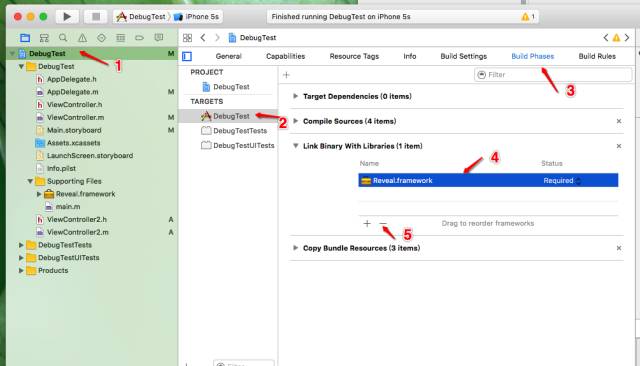Open the related items grid menu

pos(187,38)
